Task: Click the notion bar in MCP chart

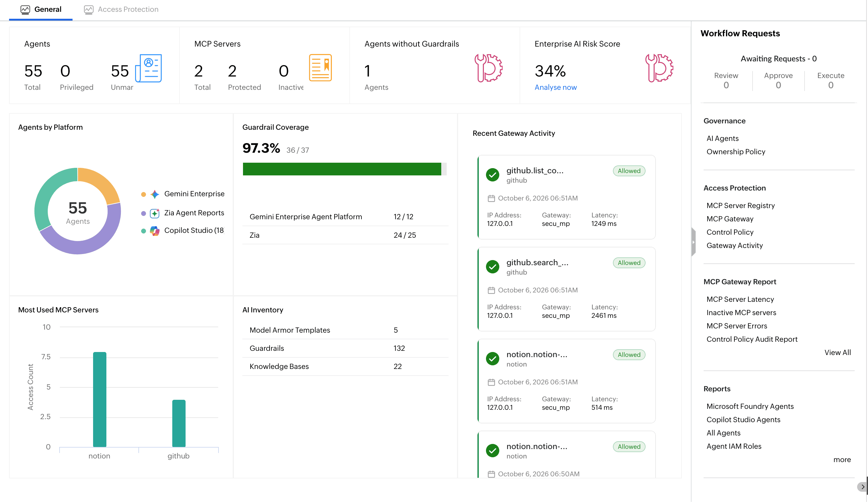Action: [99, 399]
